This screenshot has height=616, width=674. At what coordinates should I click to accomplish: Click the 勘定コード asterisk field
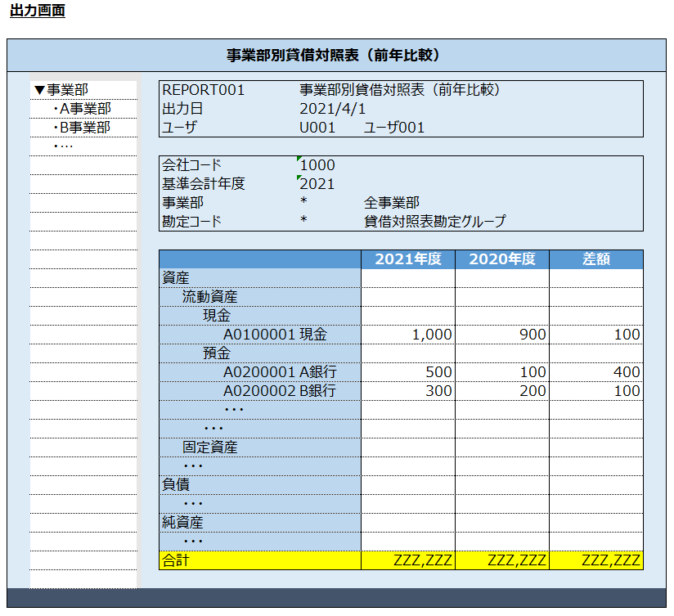point(303,222)
